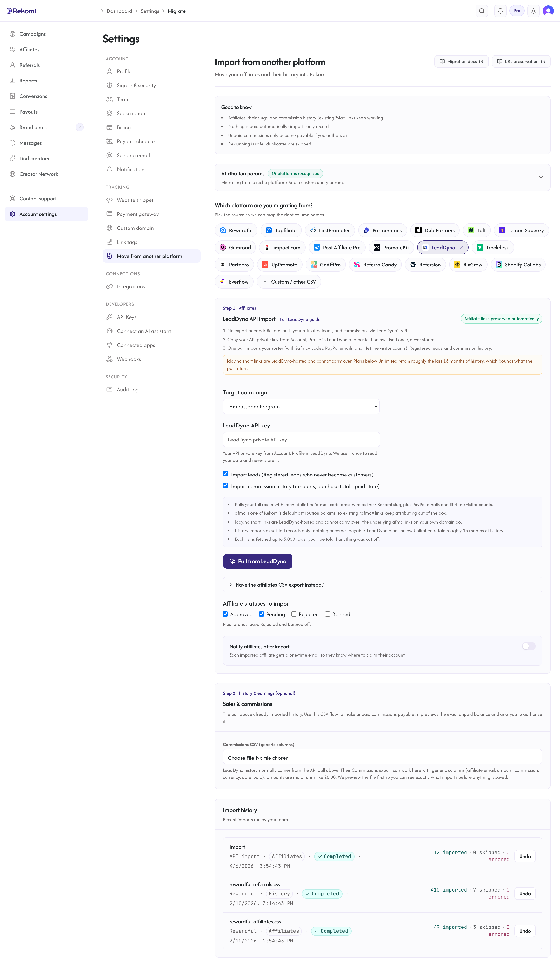Image resolution: width=560 pixels, height=967 pixels.
Task: Click the Connected apps plug icon
Action: point(109,345)
